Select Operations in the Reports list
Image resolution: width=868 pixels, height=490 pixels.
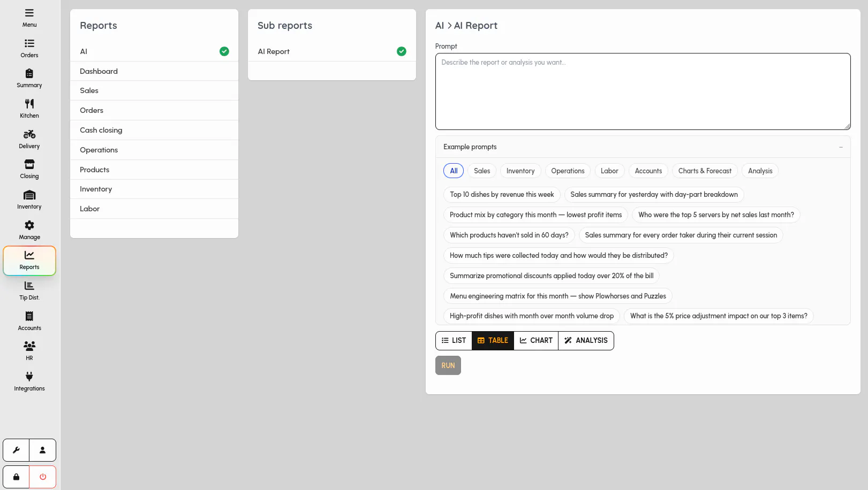click(x=154, y=150)
